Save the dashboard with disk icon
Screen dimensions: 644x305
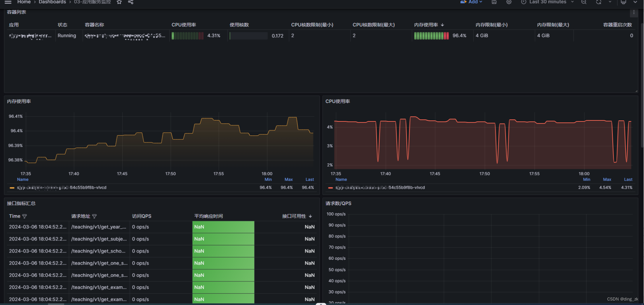coord(494,2)
